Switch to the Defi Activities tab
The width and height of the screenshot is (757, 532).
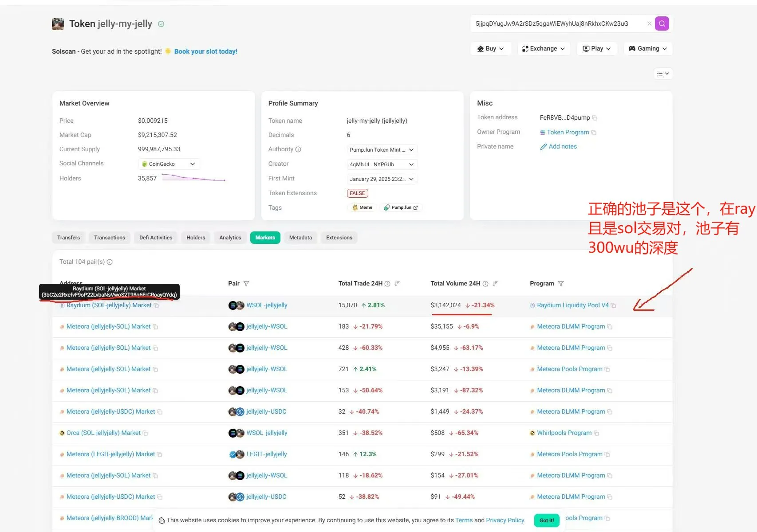pos(156,238)
